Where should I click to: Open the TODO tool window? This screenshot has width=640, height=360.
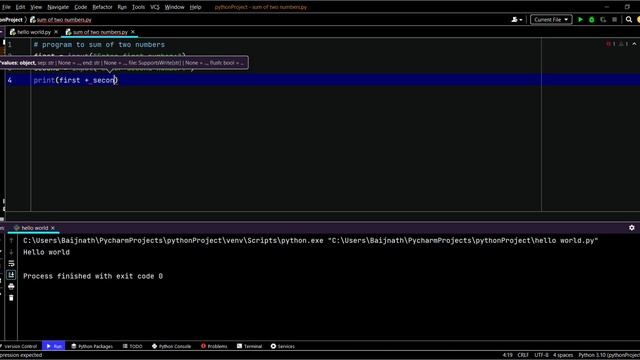pyautogui.click(x=132, y=346)
